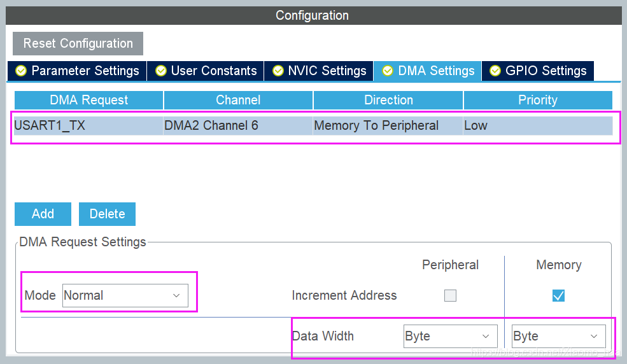627x364 pixels.
Task: Click the Priority column header
Action: click(x=538, y=100)
